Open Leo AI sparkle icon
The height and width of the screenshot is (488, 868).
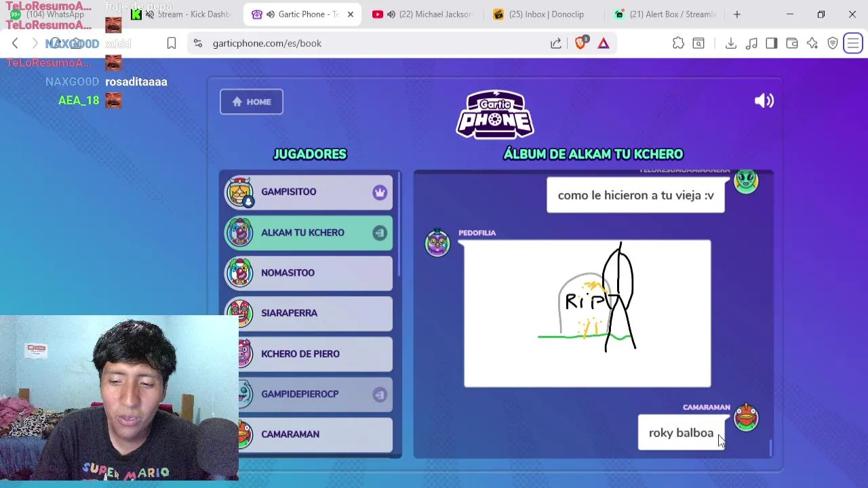pos(812,43)
